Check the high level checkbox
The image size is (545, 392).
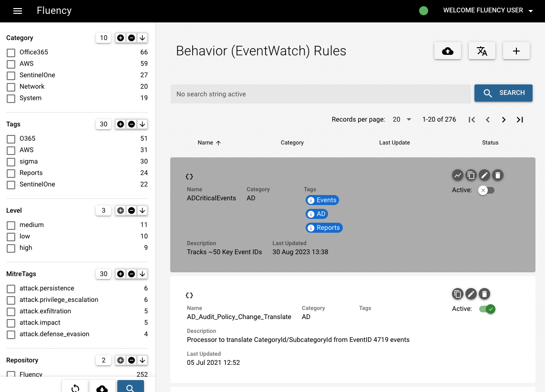tap(11, 248)
